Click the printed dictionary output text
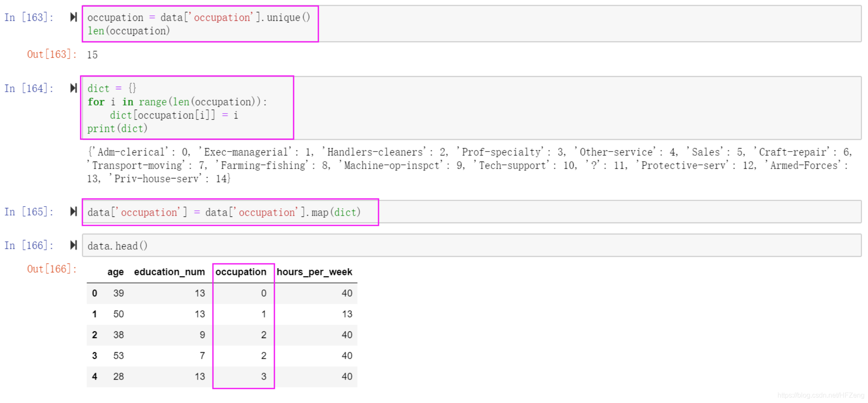This screenshot has width=868, height=403. coord(469,165)
